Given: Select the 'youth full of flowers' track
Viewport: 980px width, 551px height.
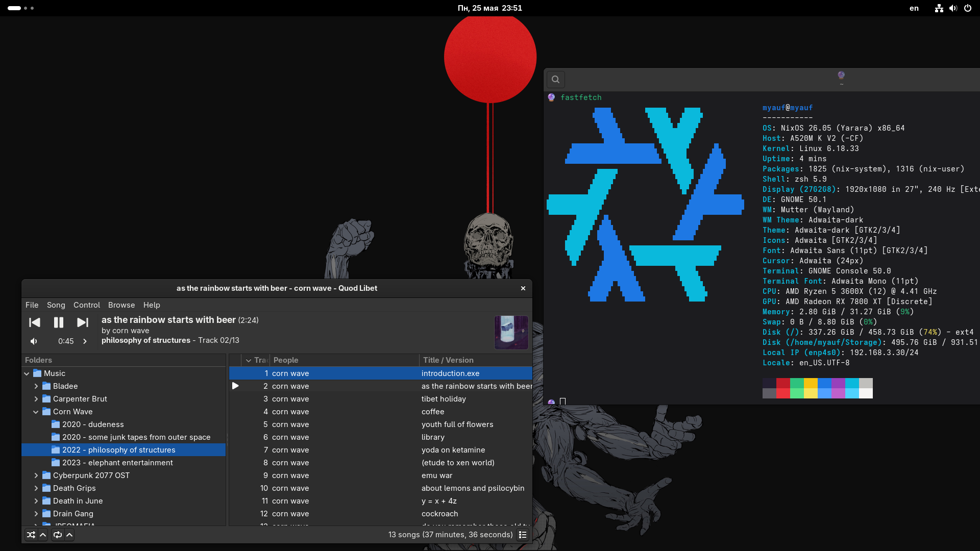Looking at the screenshot, I should pos(381,424).
